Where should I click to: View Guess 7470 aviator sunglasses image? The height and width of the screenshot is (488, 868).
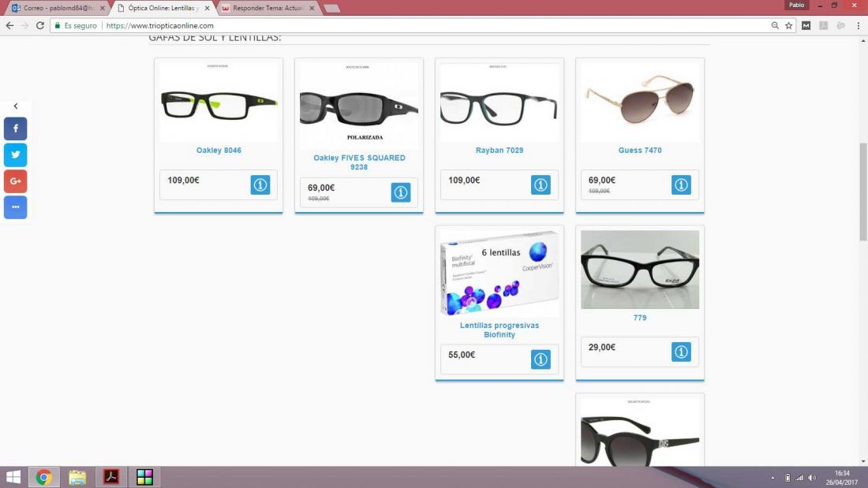pyautogui.click(x=640, y=102)
